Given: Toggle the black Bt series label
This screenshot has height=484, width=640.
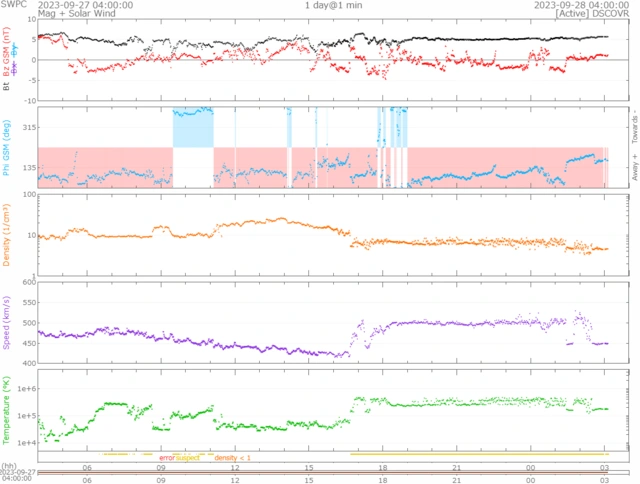Looking at the screenshot, I should click(x=7, y=86).
